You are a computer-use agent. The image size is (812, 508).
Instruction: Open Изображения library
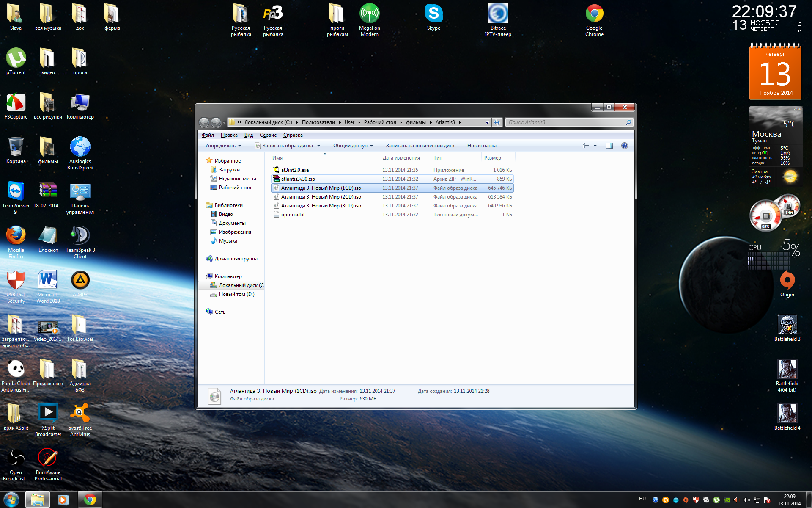(235, 232)
